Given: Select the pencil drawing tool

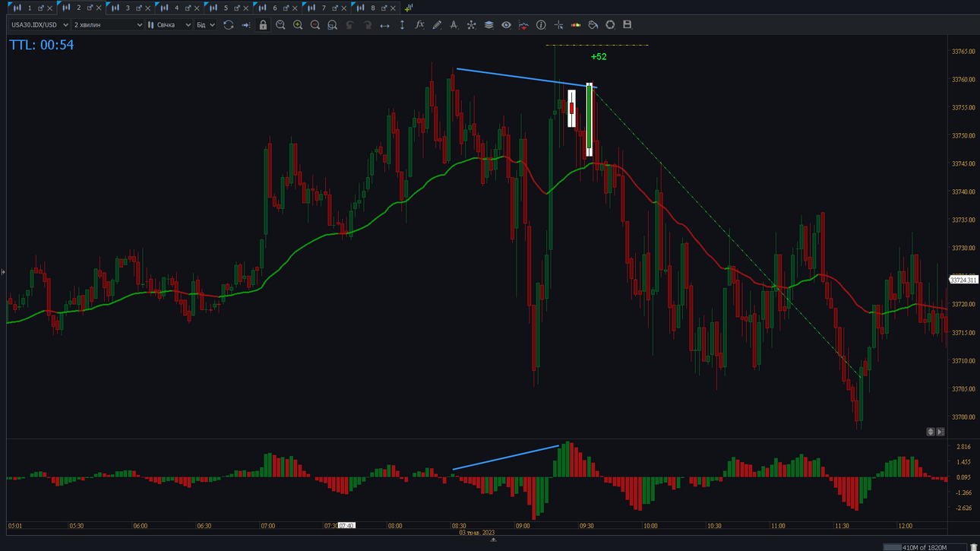Looking at the screenshot, I should pos(437,25).
